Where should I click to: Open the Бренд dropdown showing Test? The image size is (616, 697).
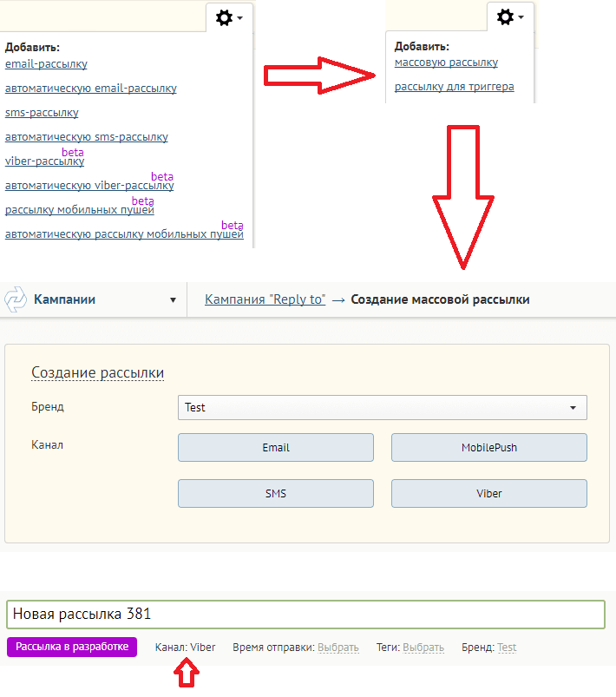383,407
